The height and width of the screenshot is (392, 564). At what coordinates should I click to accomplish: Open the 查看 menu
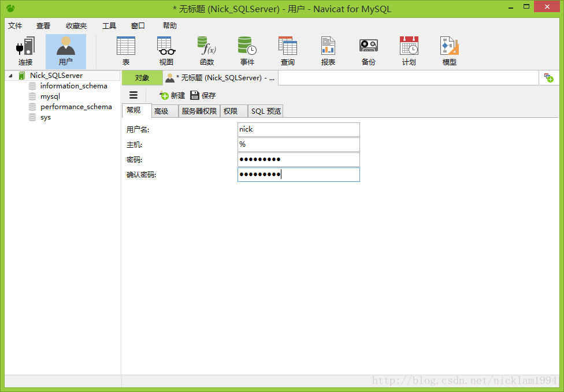coord(43,25)
